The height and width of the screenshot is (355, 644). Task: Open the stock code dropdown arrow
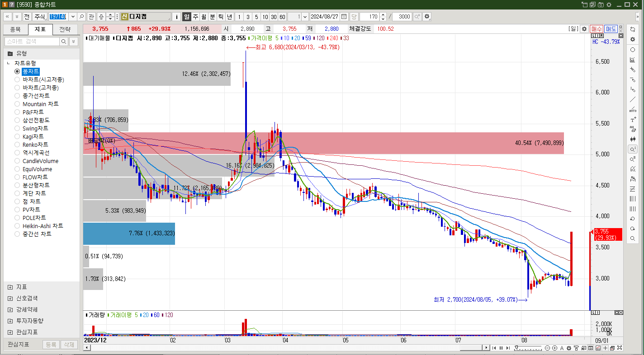point(73,17)
